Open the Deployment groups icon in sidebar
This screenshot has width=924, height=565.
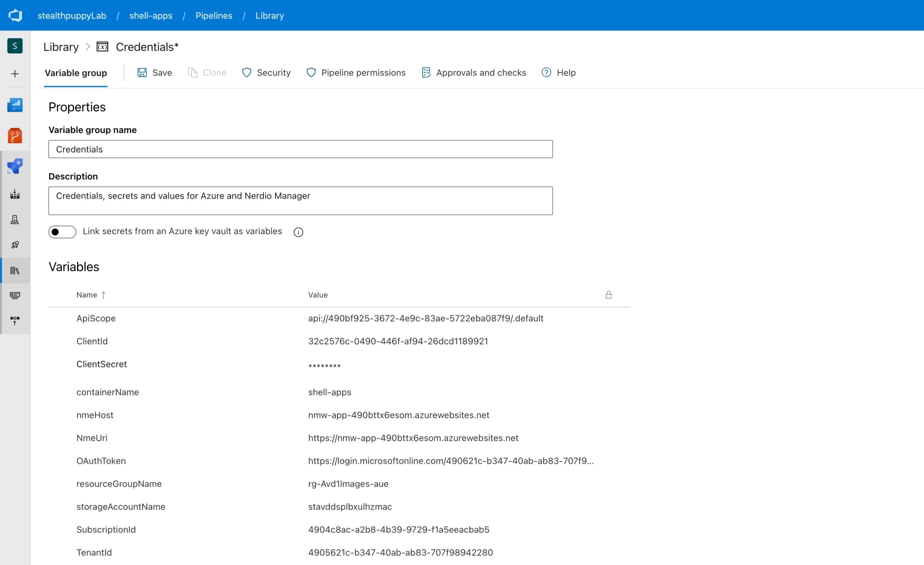[15, 321]
